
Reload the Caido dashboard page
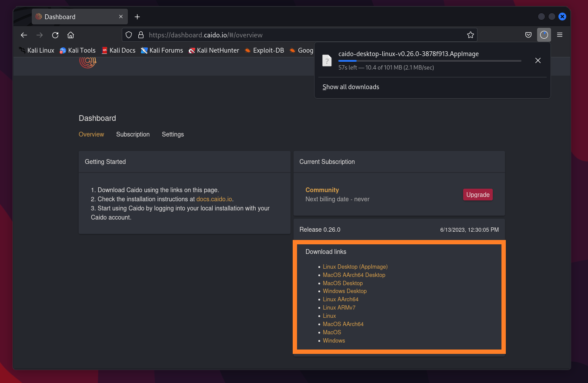click(55, 35)
